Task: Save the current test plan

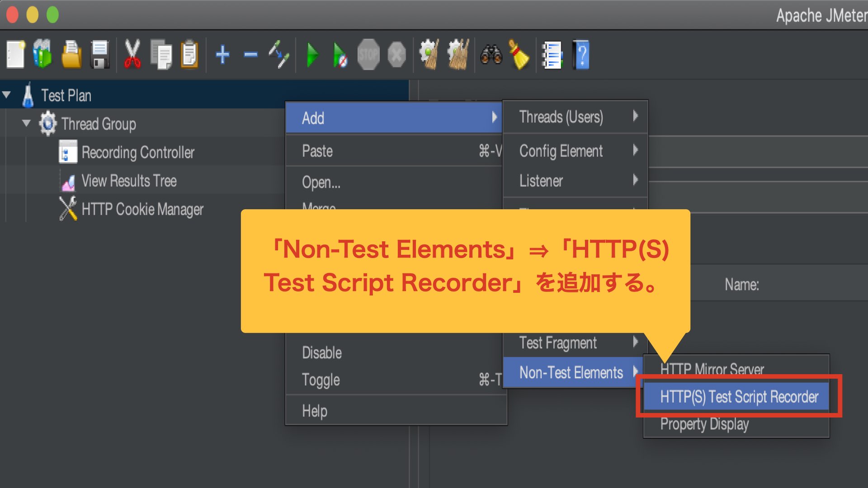Action: click(x=99, y=54)
